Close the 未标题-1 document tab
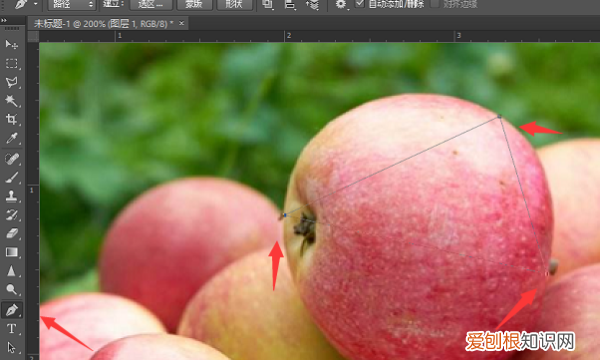 click(x=181, y=23)
